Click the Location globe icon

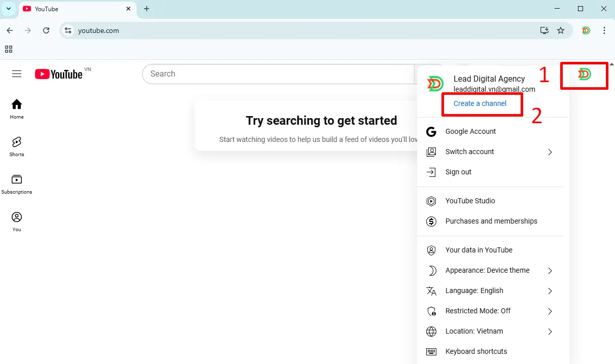(x=431, y=331)
